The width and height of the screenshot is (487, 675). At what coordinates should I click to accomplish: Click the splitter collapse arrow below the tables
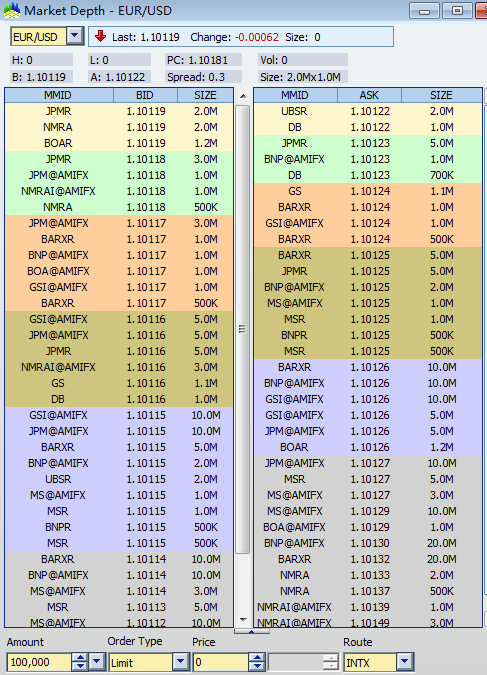coord(251,631)
